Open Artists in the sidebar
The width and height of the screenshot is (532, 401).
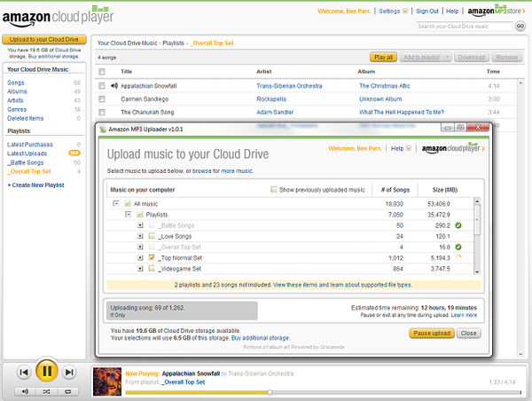[15, 100]
